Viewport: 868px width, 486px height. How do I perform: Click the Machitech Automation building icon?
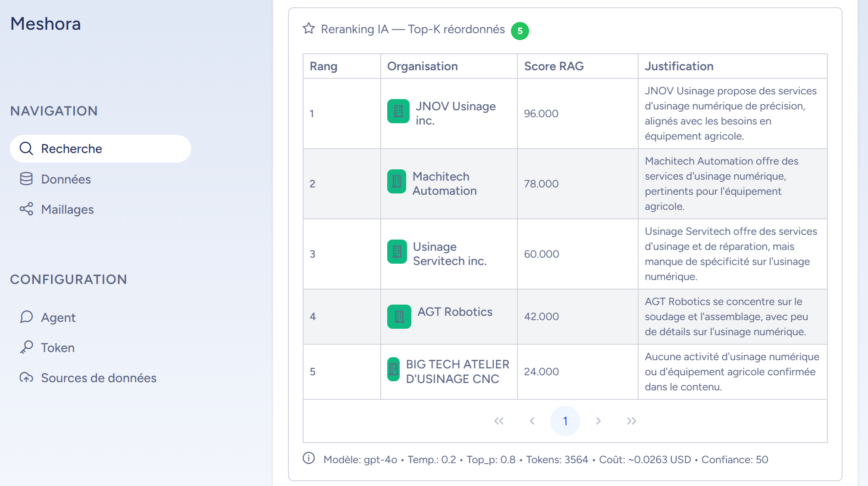coord(397,181)
